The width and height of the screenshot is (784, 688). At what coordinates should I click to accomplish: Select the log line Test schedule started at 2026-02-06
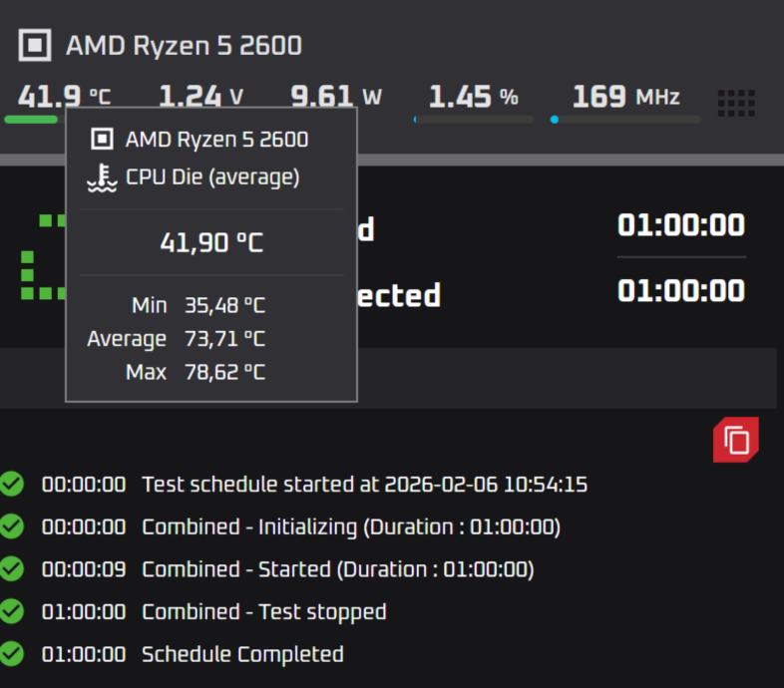(364, 484)
